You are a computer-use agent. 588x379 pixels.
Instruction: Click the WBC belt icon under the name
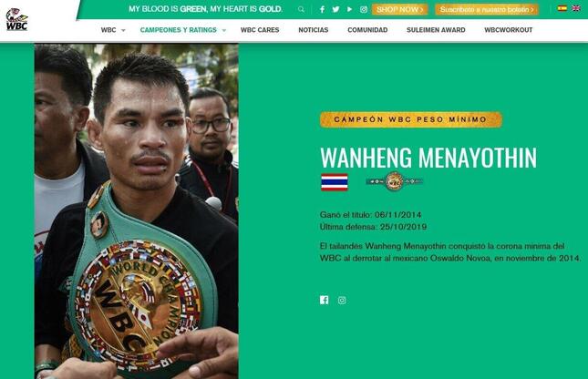coord(394,181)
